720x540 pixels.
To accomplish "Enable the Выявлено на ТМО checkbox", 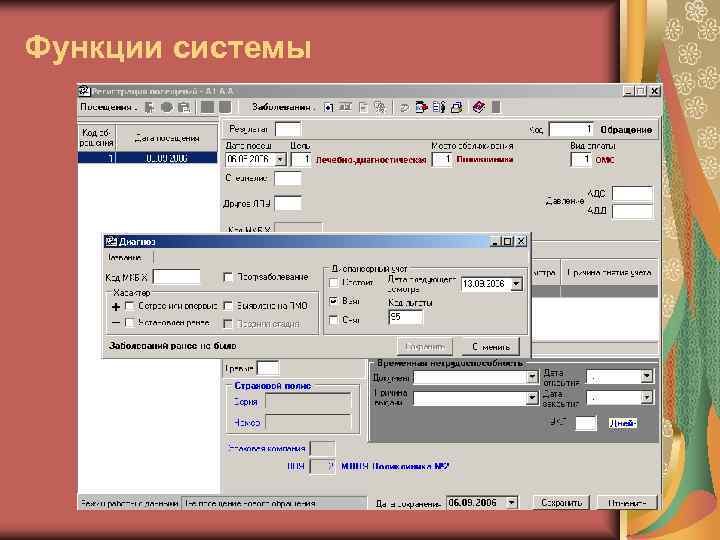I will (228, 306).
